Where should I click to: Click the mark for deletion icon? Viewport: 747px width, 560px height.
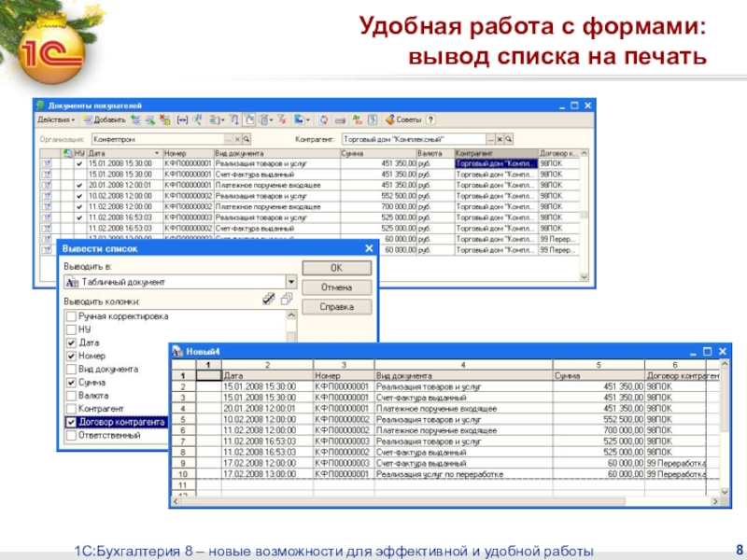pyautogui.click(x=165, y=120)
